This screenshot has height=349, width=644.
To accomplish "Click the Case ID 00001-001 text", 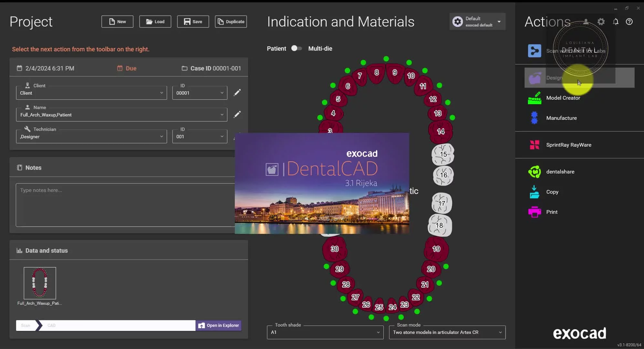I will 215,68.
